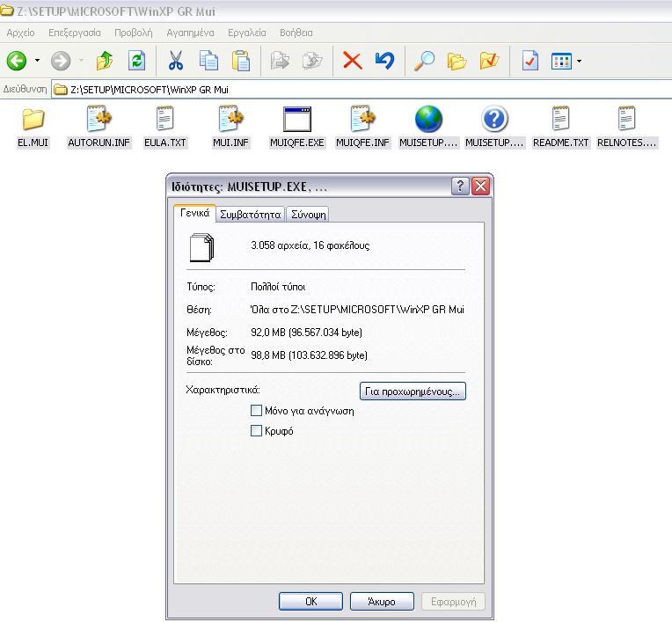The width and height of the screenshot is (672, 622).
Task: Click the Άκυρο button
Action: pyautogui.click(x=382, y=602)
